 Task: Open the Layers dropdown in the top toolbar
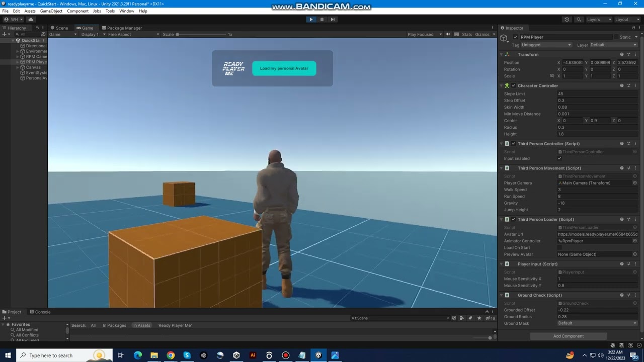599,19
